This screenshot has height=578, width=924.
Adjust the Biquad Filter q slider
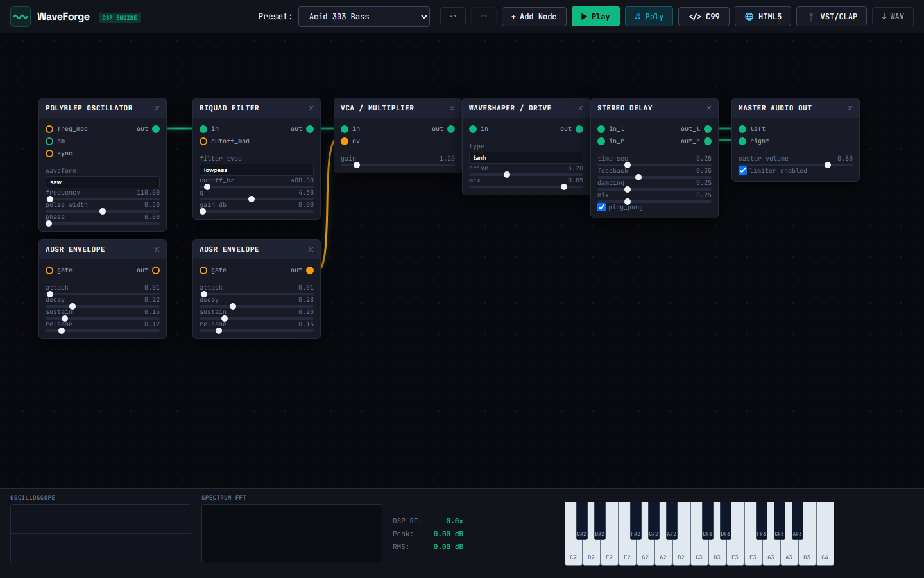[257, 199]
